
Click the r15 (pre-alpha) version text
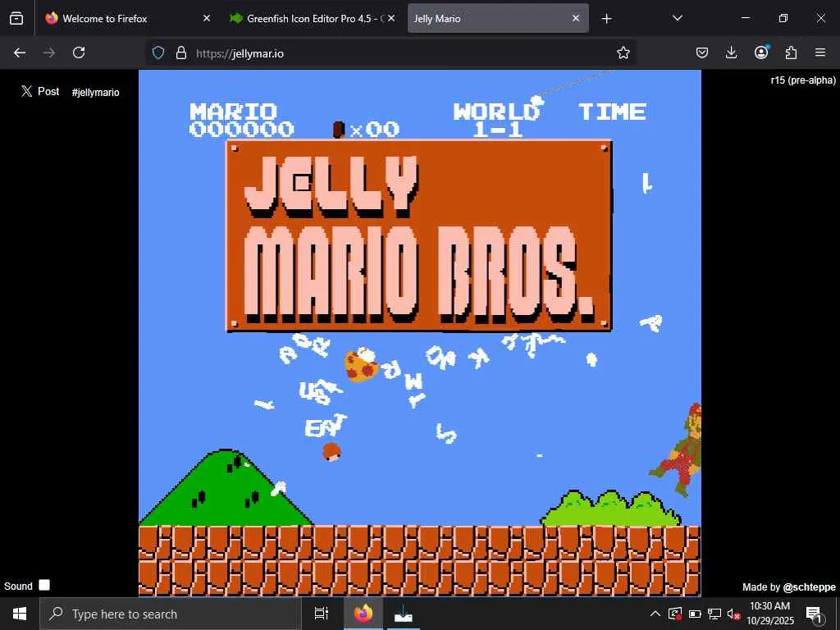(x=803, y=80)
